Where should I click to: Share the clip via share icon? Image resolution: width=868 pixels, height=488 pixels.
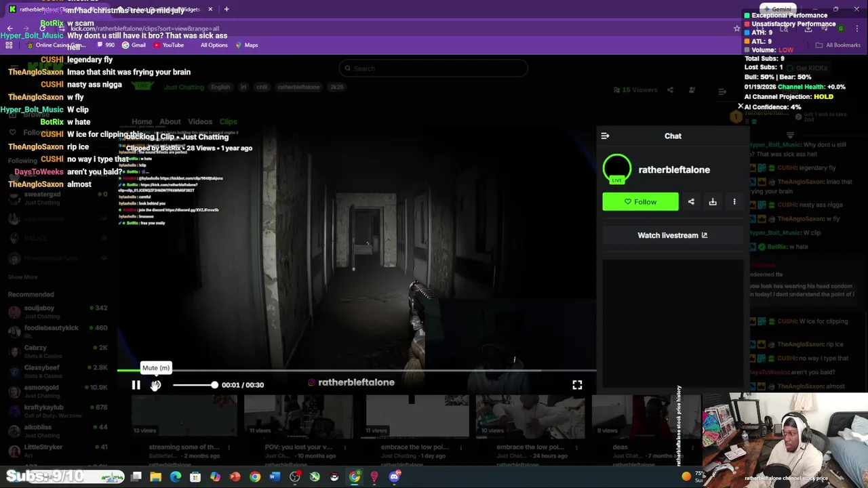[691, 201]
